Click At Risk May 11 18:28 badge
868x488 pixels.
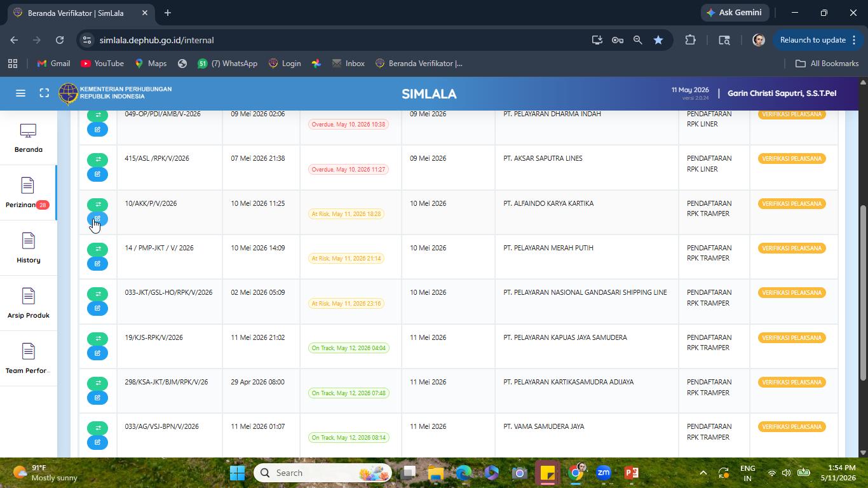tap(346, 214)
